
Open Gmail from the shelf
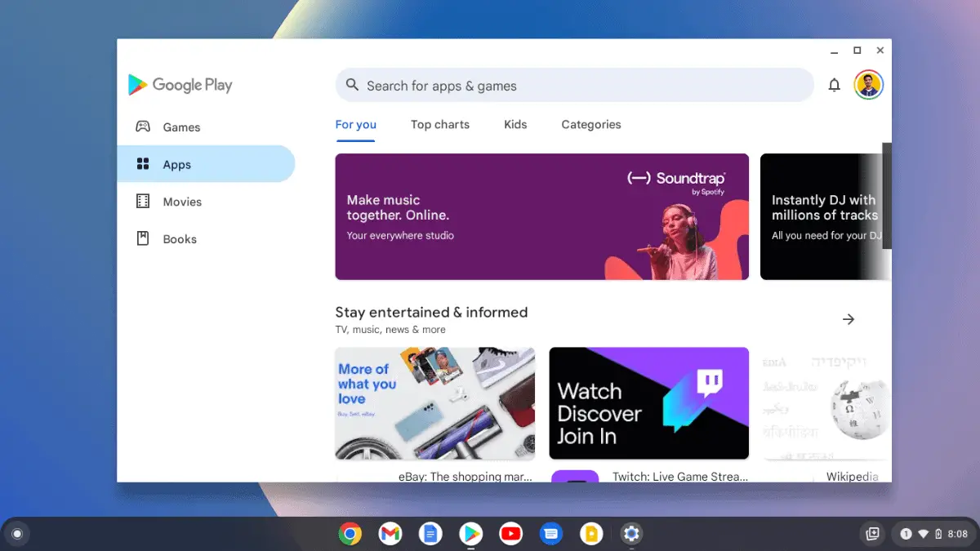390,534
